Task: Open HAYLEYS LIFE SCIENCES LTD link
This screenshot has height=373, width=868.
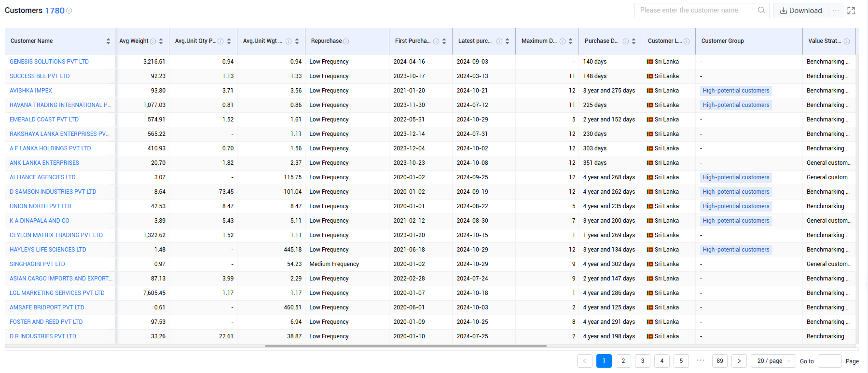Action: click(48, 250)
